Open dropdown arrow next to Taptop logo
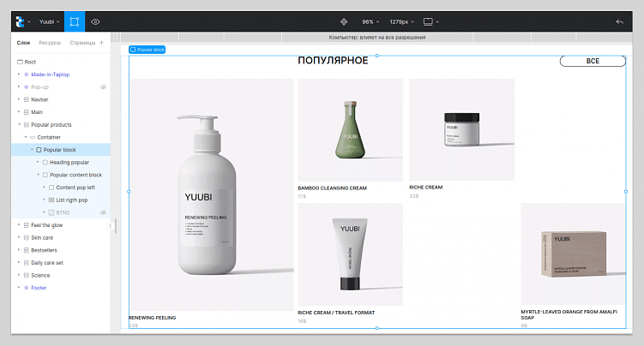Image resolution: width=644 pixels, height=346 pixels. click(29, 21)
